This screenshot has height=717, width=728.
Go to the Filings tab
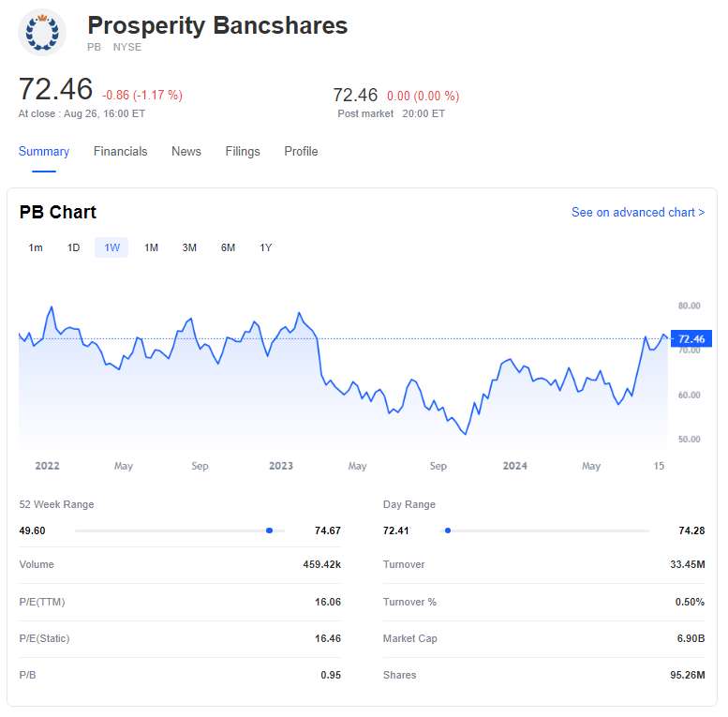click(x=243, y=151)
